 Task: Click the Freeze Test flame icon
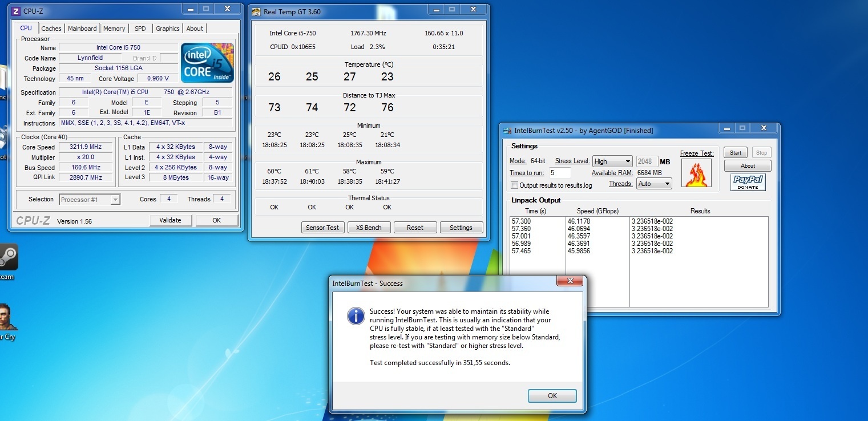(696, 173)
